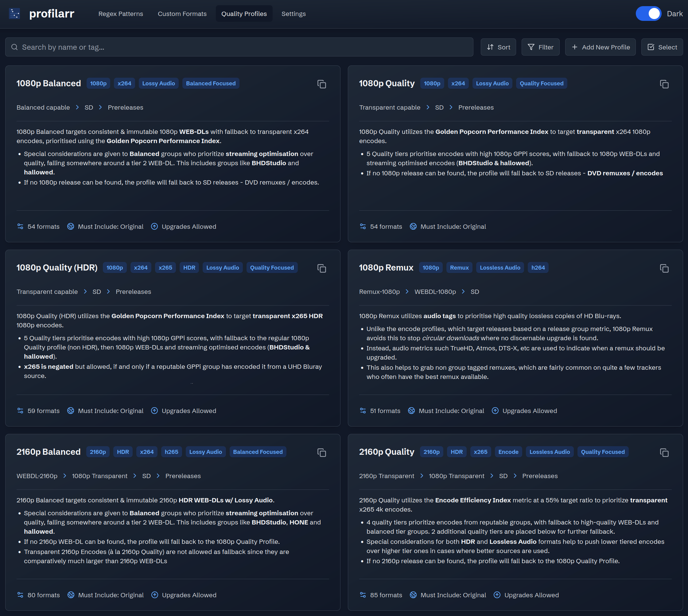Viewport: 688px width, 616px height.
Task: Go to the Settings tab
Action: tap(293, 14)
